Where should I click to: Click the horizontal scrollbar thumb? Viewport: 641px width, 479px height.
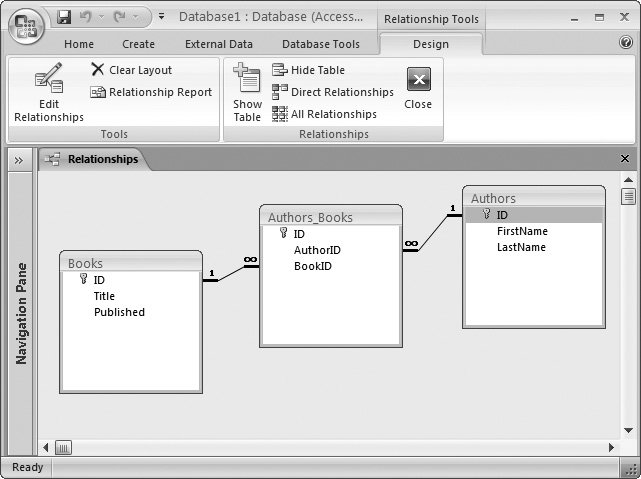click(63, 447)
